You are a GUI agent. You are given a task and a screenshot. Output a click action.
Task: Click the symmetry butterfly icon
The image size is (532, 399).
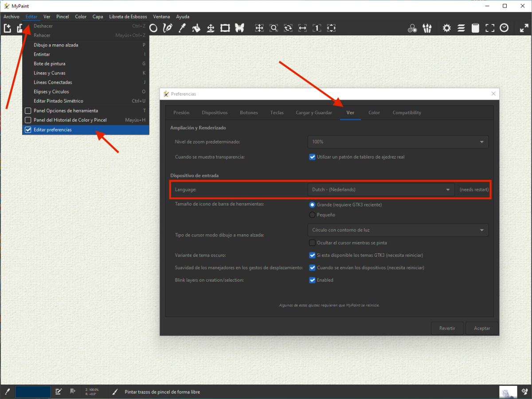tap(239, 28)
